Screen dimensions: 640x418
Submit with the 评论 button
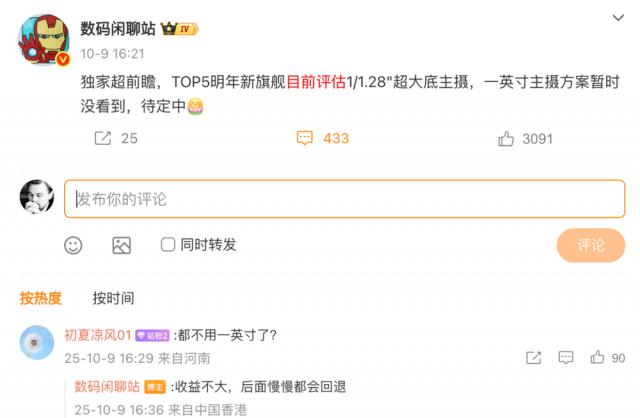[591, 245]
